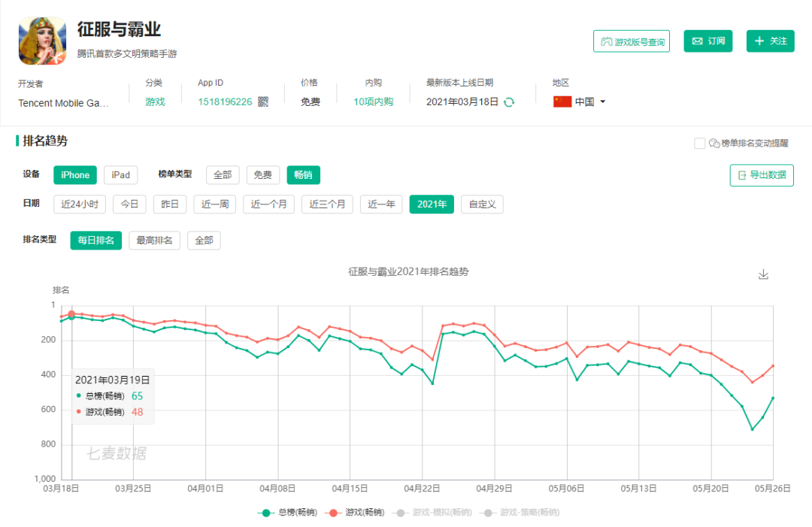Click the green line's final point at 05月26日
This screenshot has width=812, height=527.
click(773, 398)
